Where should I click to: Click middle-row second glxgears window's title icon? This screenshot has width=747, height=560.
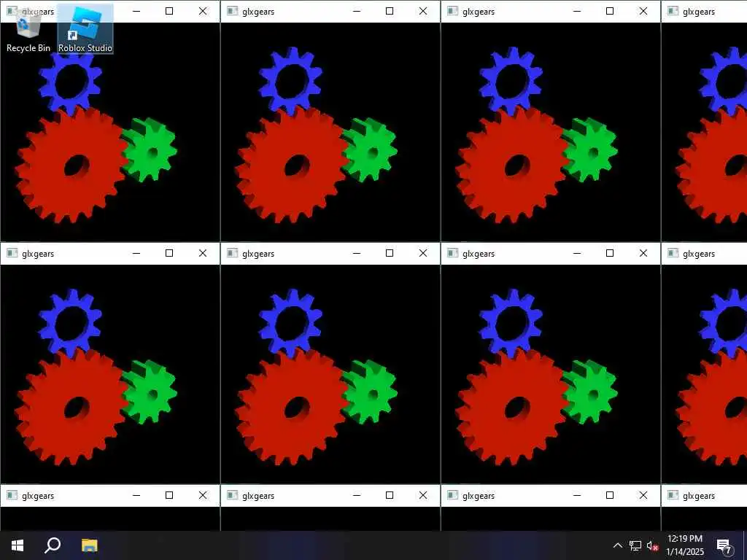pyautogui.click(x=232, y=253)
